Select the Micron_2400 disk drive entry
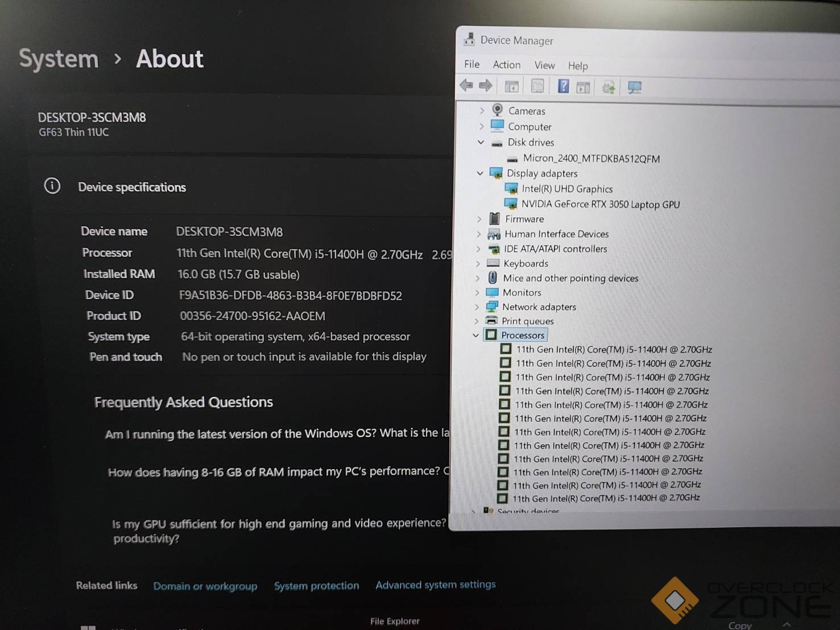 (591, 159)
